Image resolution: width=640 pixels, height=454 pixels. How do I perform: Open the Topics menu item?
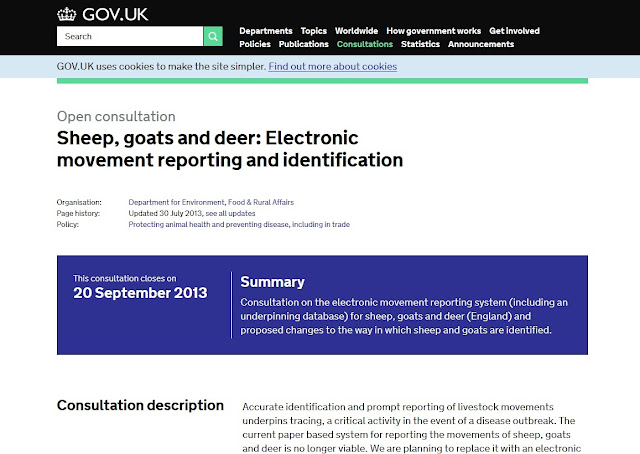[314, 31]
